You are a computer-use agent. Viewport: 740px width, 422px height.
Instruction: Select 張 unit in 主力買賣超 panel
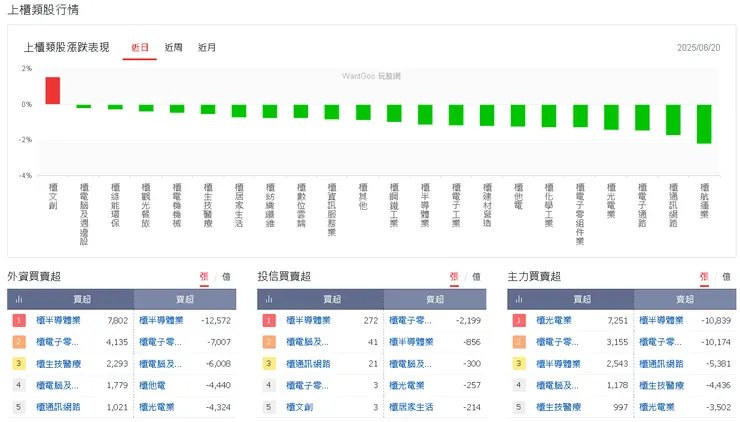pos(704,277)
